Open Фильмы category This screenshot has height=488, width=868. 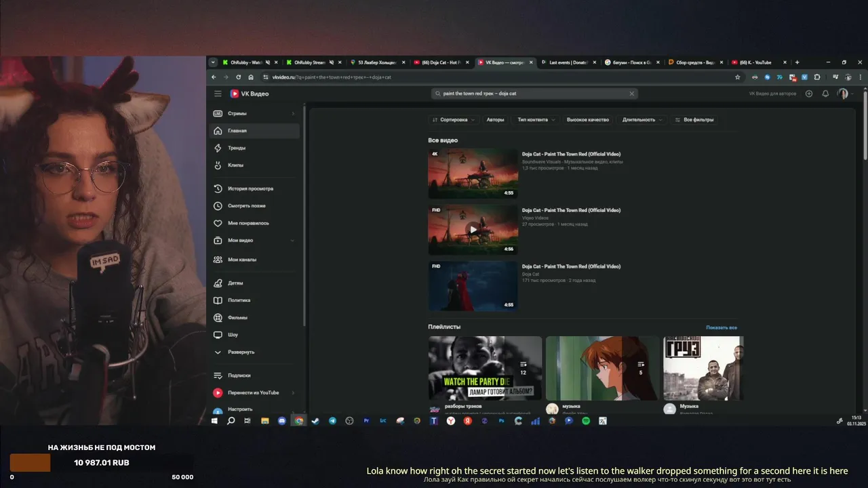pos(254,317)
